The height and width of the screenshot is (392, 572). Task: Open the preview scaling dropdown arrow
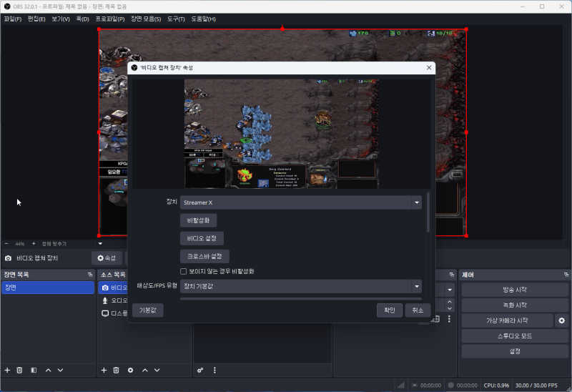click(x=100, y=243)
